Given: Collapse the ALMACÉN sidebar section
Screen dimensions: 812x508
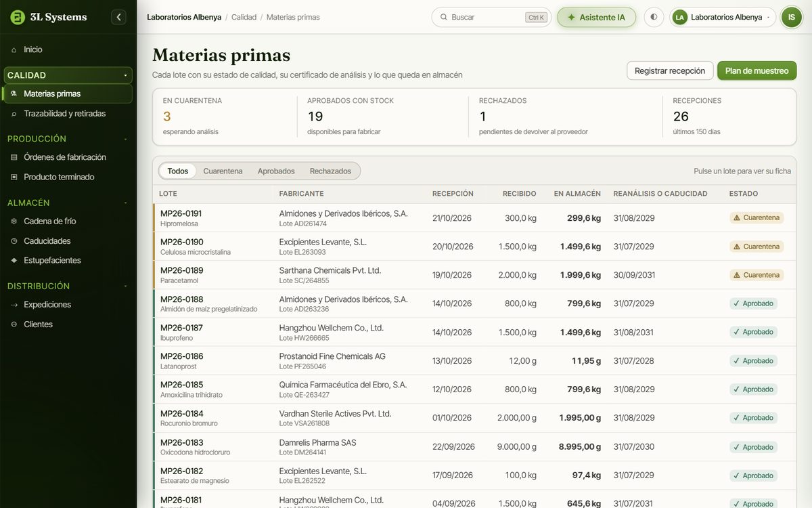Looking at the screenshot, I should click(68, 203).
